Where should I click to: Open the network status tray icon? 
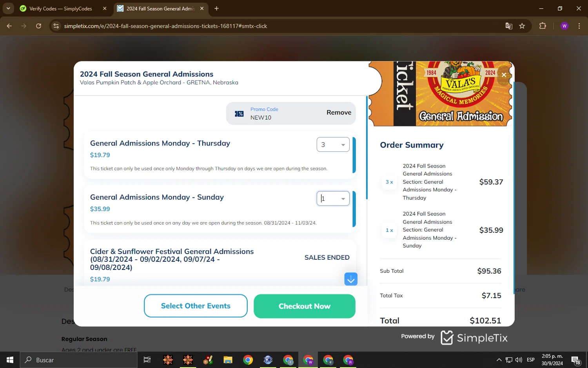coord(509,360)
